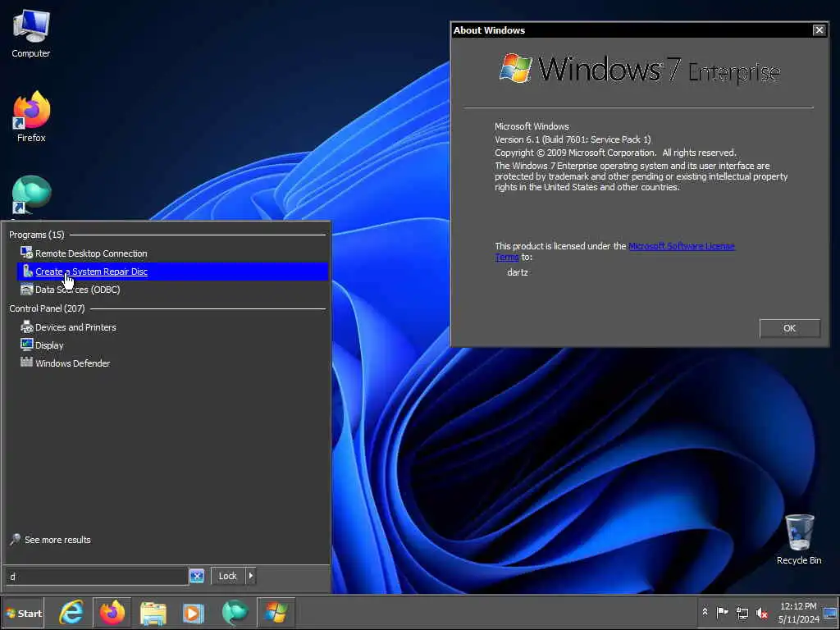This screenshot has width=840, height=630.
Task: Click into the Start menu search box
Action: pyautogui.click(x=97, y=577)
